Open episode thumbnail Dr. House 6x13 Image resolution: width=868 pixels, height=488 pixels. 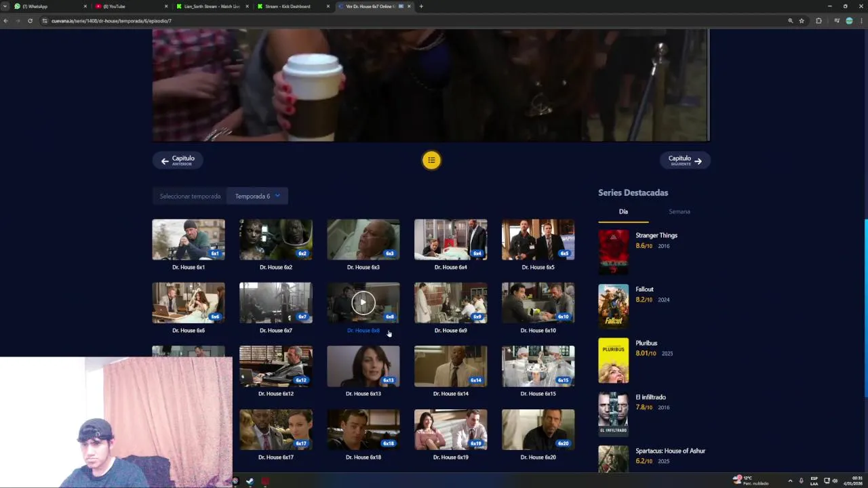[x=363, y=366]
